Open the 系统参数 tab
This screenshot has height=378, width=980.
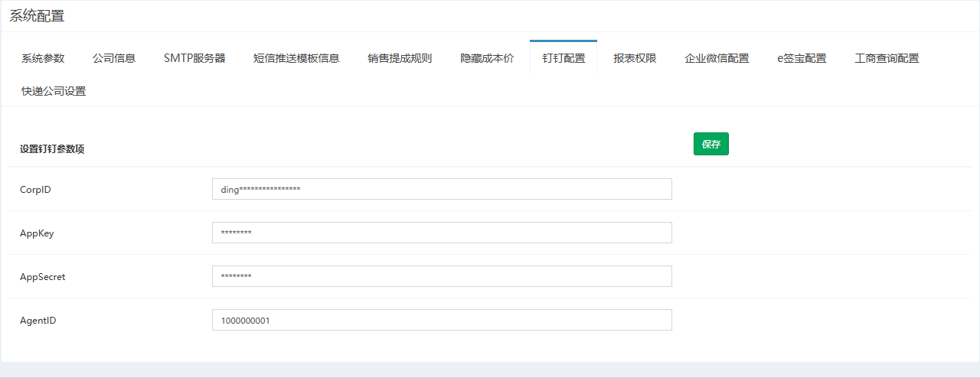click(x=43, y=58)
